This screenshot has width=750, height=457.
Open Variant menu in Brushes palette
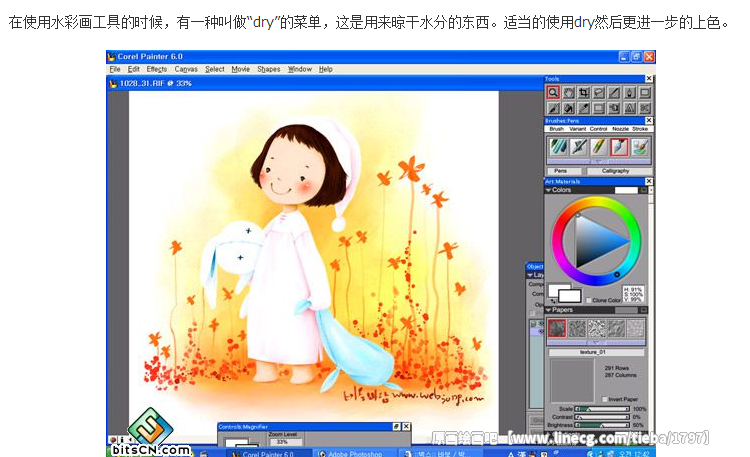(577, 129)
